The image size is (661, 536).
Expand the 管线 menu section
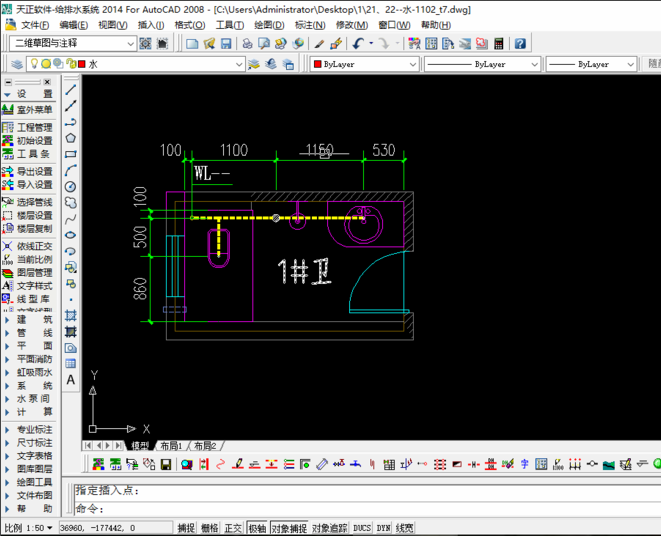pyautogui.click(x=28, y=333)
